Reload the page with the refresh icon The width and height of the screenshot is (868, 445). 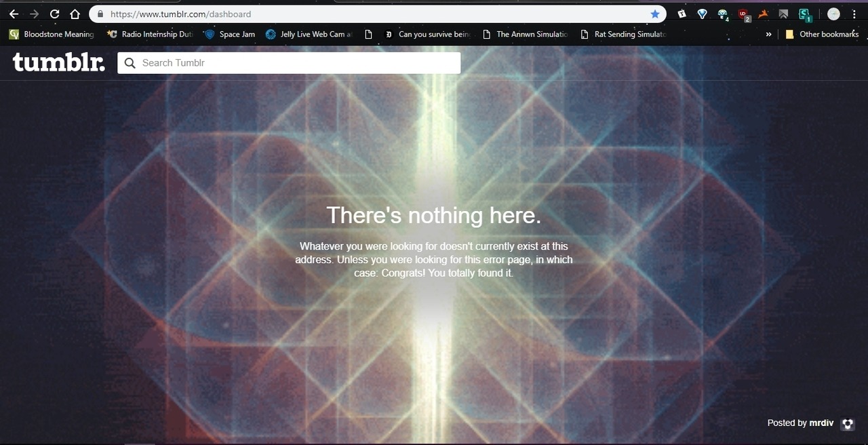(x=55, y=14)
